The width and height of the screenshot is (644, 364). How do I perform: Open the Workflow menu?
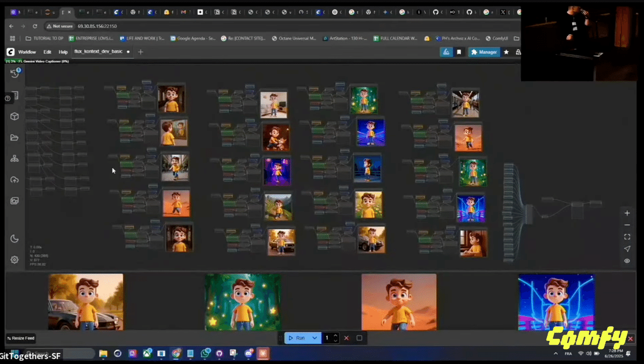[x=27, y=52]
